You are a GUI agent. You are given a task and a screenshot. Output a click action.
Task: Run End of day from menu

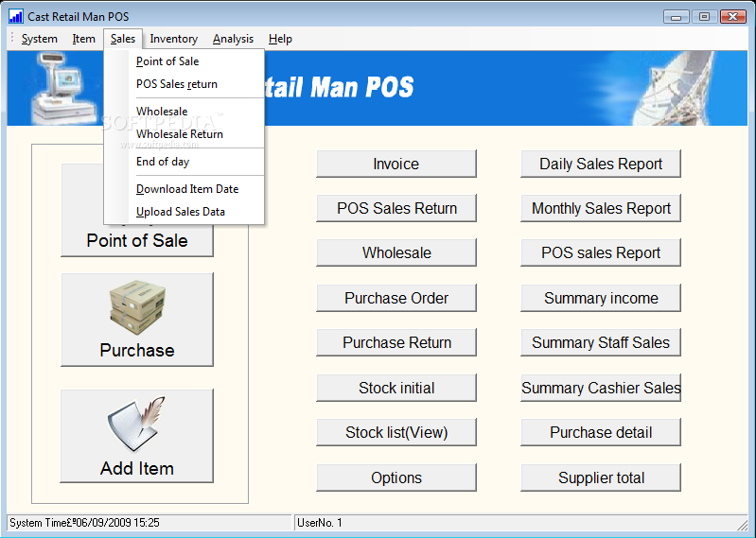coord(185,162)
